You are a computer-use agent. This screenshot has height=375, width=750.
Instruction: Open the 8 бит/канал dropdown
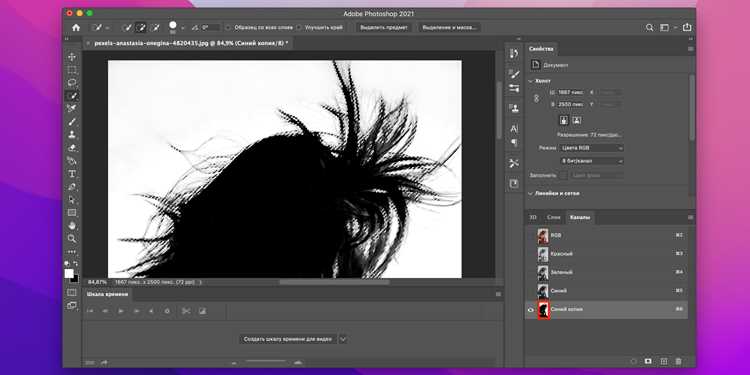click(x=592, y=161)
